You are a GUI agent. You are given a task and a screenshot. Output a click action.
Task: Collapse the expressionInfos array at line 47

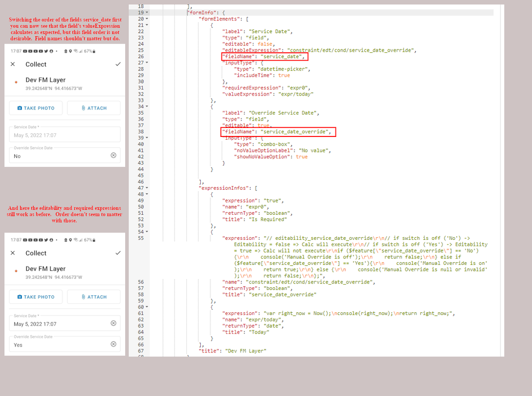147,188
